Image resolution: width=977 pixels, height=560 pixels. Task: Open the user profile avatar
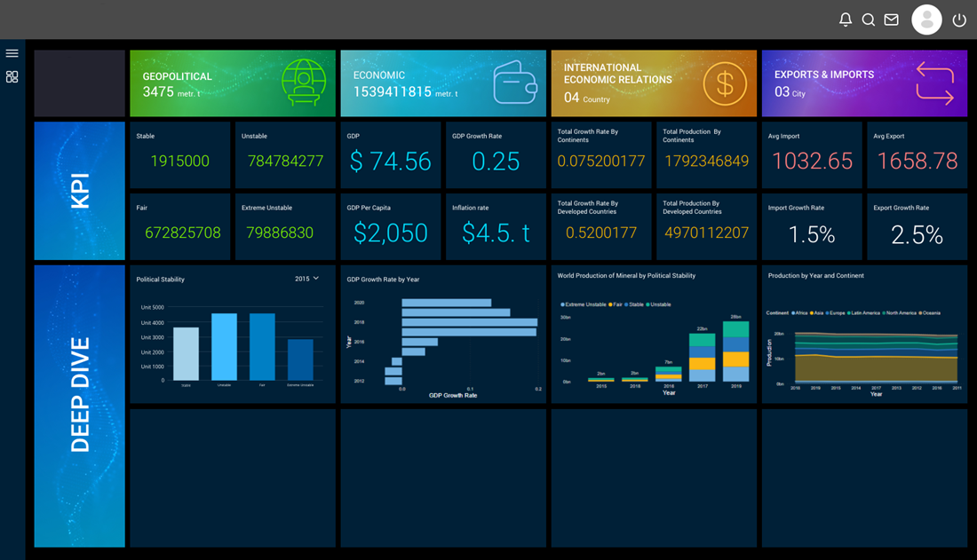pos(926,19)
